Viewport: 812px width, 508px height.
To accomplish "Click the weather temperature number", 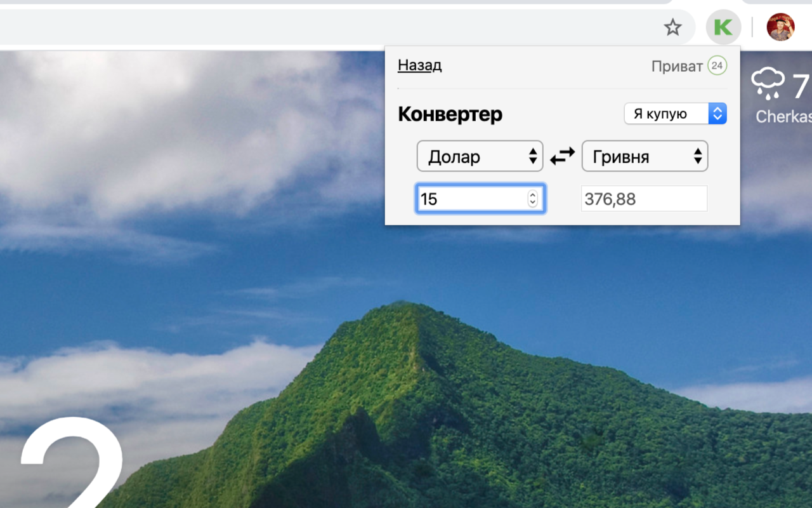I will [x=801, y=86].
